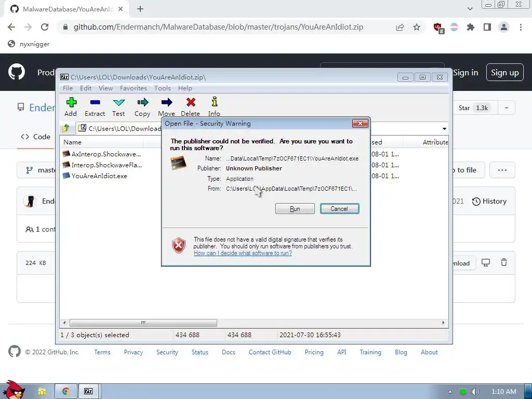Toggle the Chrome side panel icon
The image size is (532, 399).
coord(487,27)
